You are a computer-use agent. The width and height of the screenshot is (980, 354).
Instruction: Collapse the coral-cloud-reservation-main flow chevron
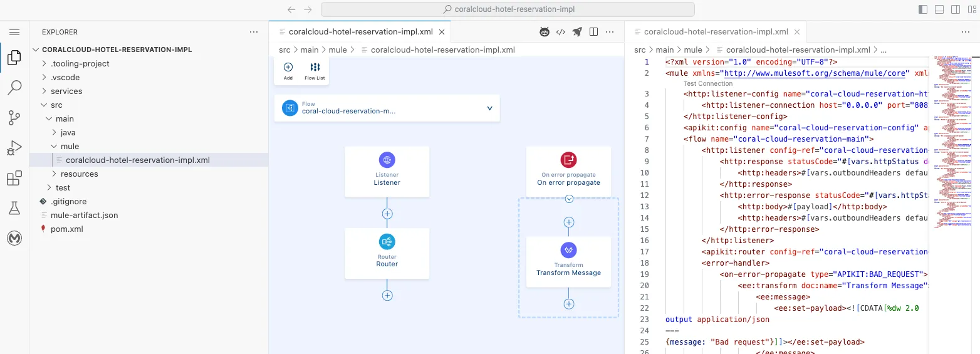tap(489, 108)
